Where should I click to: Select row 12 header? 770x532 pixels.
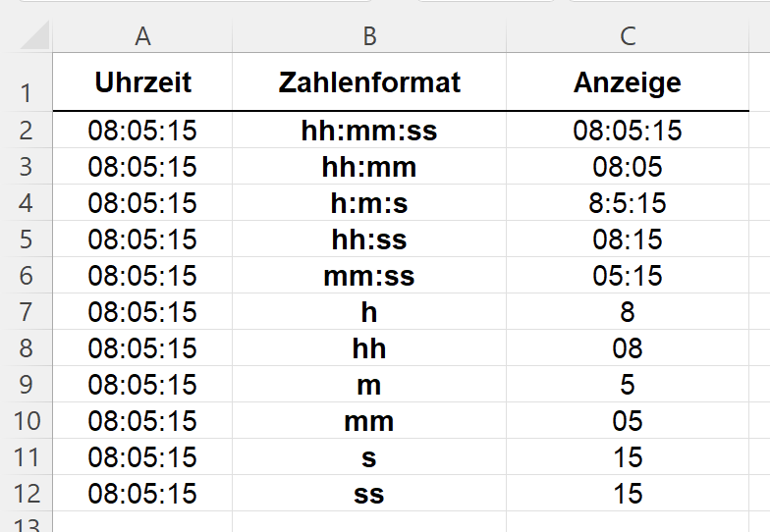(26, 494)
